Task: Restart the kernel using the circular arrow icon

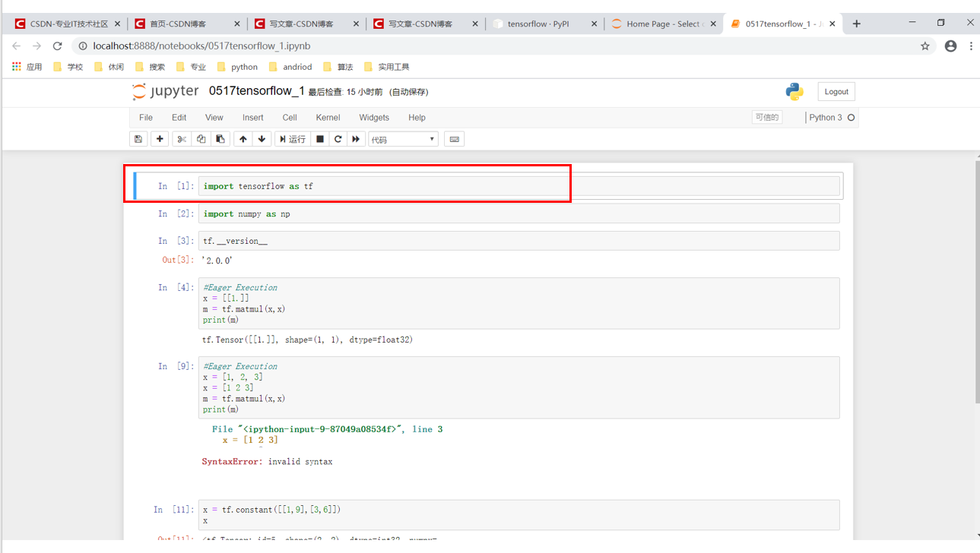Action: (338, 138)
